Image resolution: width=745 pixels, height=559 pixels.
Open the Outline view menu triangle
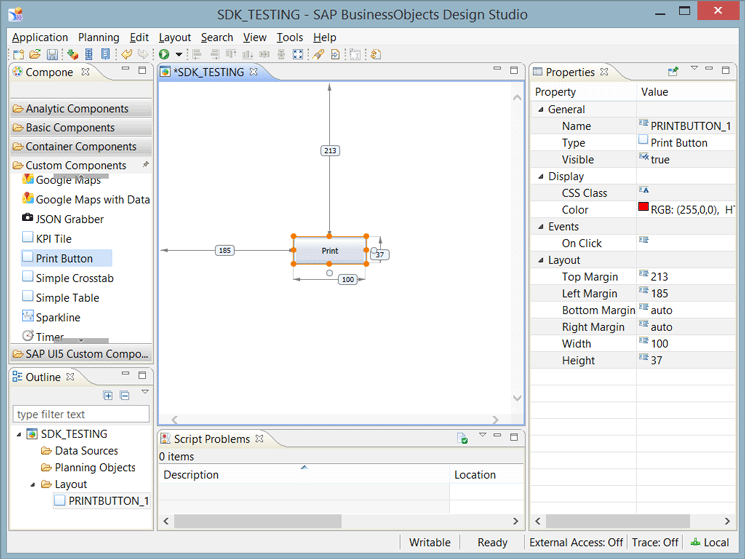click(x=145, y=392)
